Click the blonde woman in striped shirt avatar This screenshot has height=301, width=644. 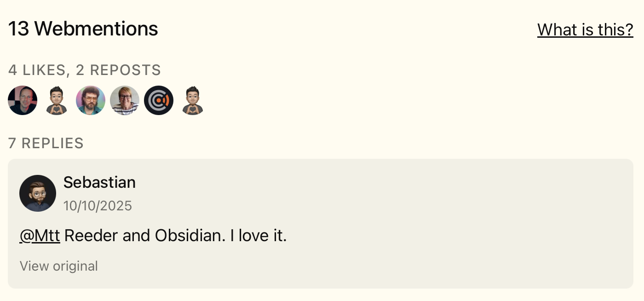tap(125, 100)
